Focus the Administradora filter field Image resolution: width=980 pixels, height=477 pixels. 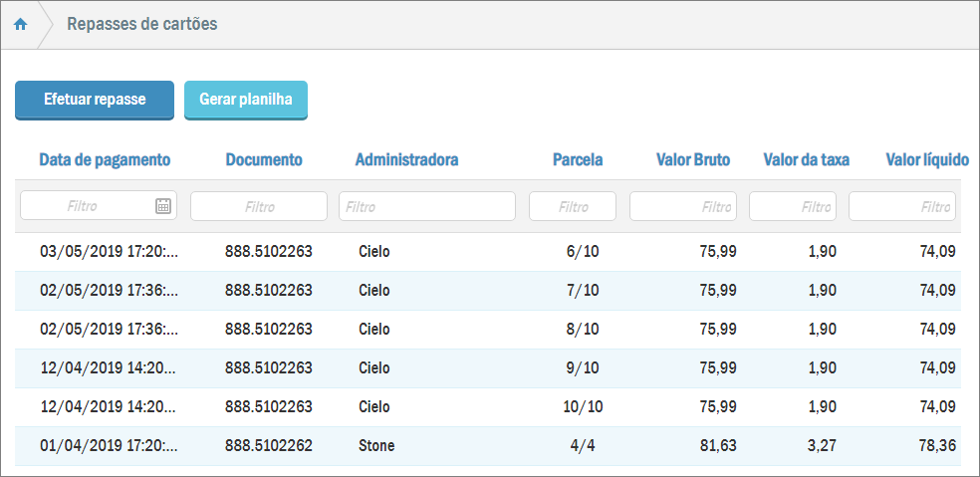pyautogui.click(x=427, y=206)
